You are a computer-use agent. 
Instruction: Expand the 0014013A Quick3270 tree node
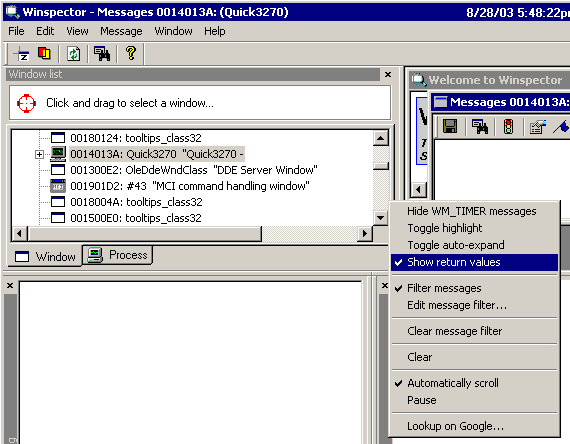39,155
